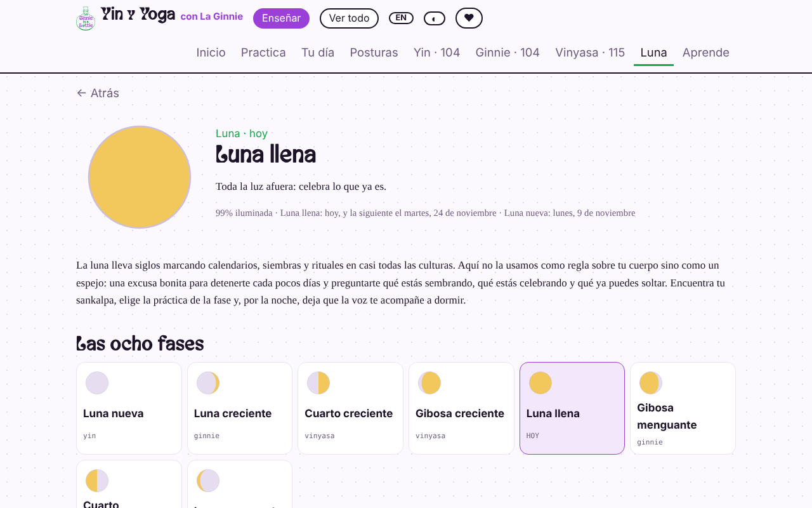Click the 'yin' tag on Luna nueva

[89, 436]
